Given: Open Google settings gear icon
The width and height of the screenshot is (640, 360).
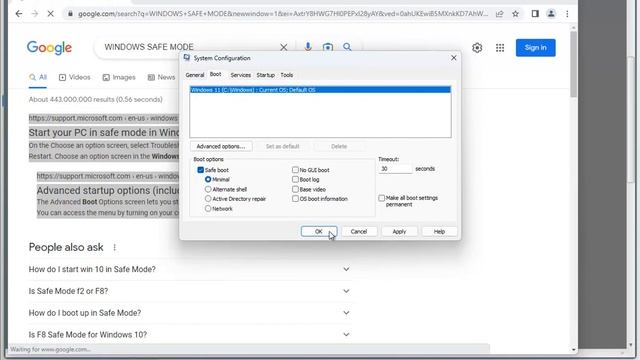Looking at the screenshot, I should coord(477,48).
